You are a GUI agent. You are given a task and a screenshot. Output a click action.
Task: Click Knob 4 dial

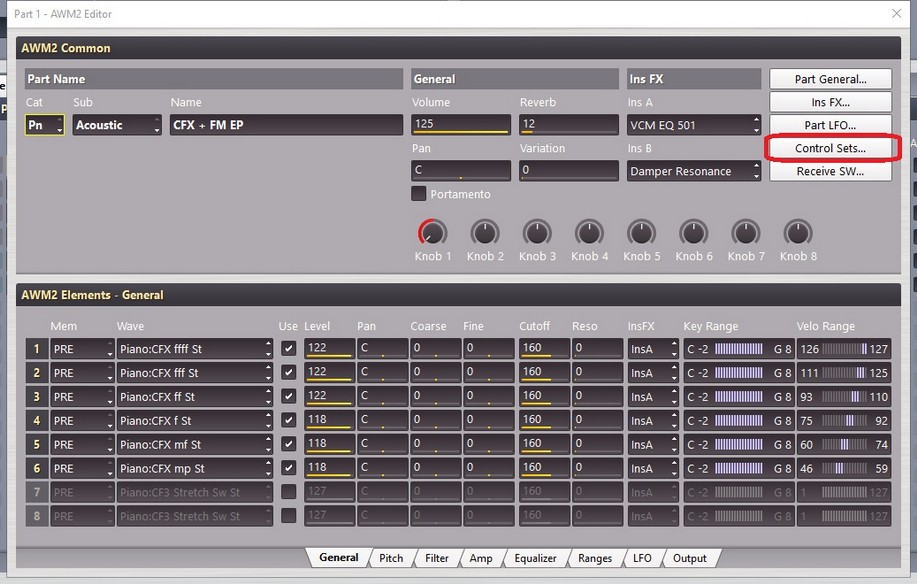(589, 233)
